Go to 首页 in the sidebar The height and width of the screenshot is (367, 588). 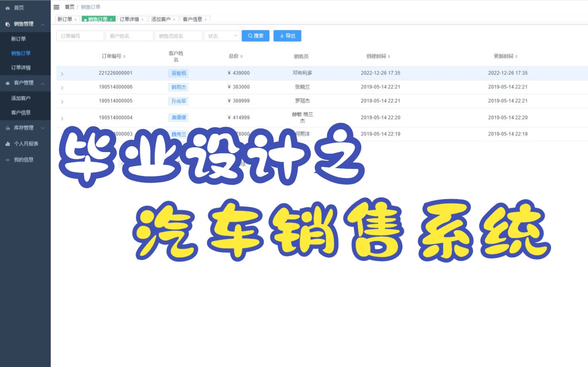19,8
